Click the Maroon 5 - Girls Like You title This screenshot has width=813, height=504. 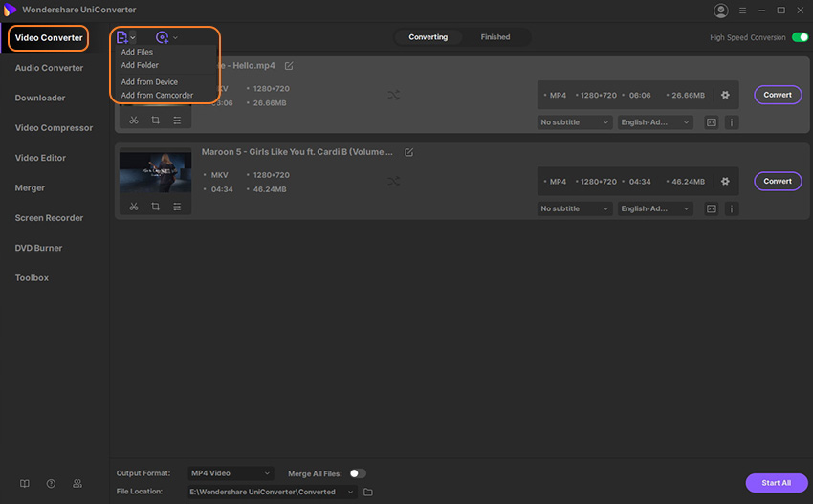click(x=297, y=152)
